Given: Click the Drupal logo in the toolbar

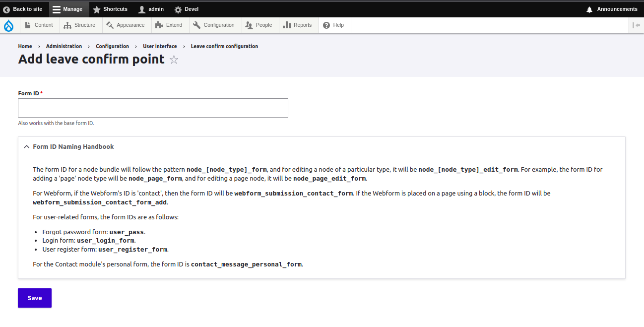Looking at the screenshot, I should tap(9, 25).
